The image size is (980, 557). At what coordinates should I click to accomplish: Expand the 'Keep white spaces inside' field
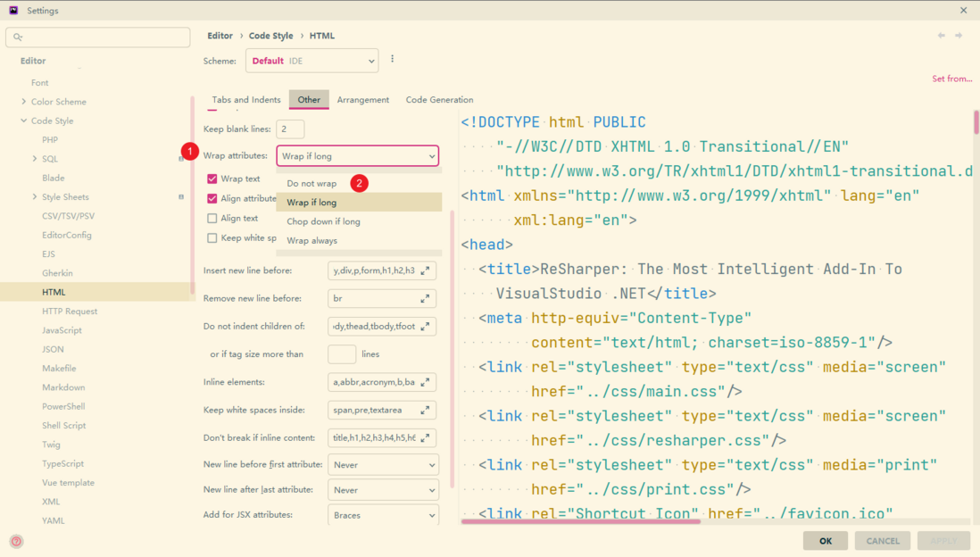[425, 410]
